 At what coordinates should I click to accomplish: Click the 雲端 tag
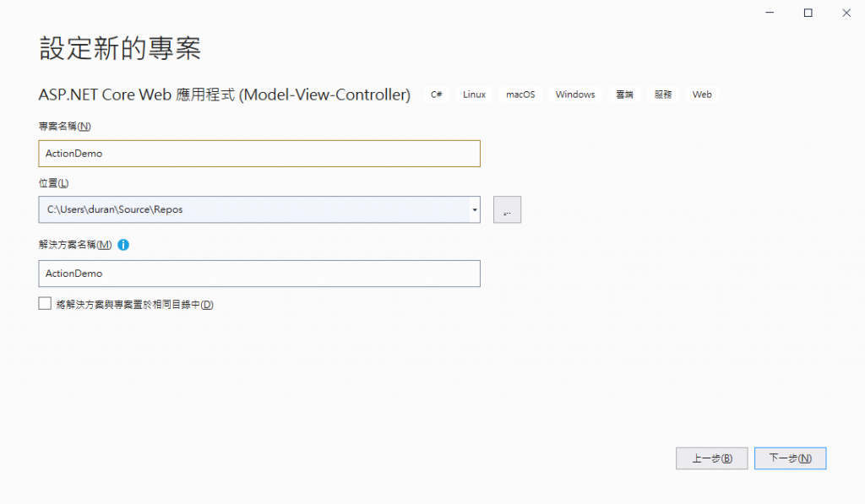click(624, 95)
